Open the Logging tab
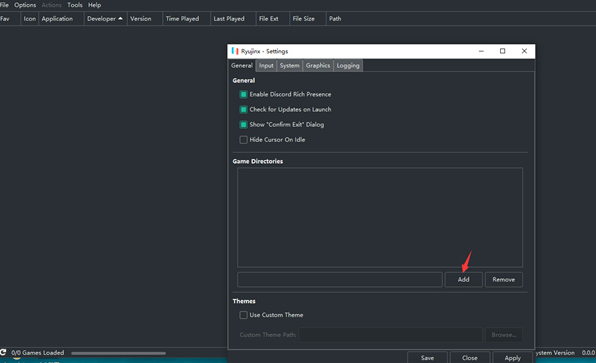The height and width of the screenshot is (363, 596). (x=348, y=65)
